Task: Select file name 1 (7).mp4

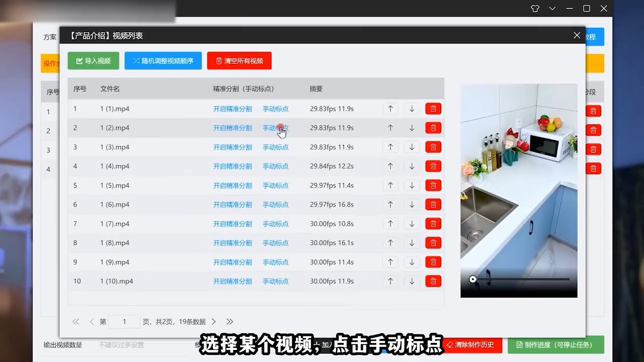Action: (115, 224)
